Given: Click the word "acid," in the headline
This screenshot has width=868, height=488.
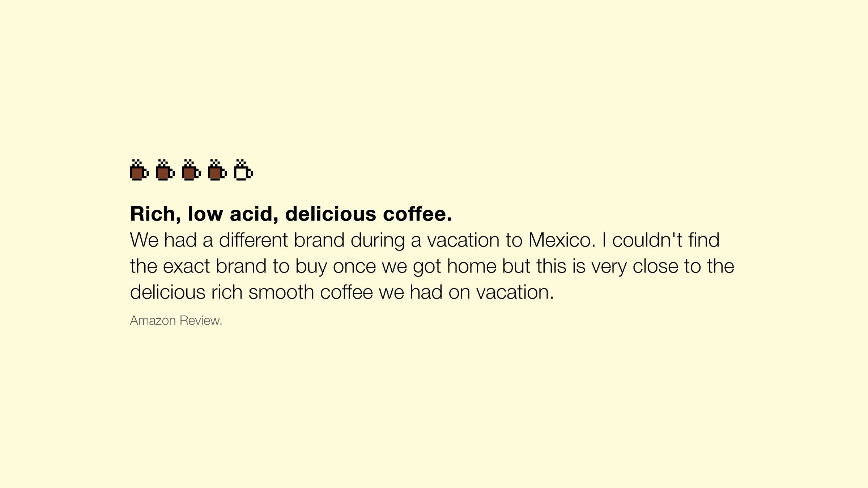Looking at the screenshot, I should coord(254,214).
